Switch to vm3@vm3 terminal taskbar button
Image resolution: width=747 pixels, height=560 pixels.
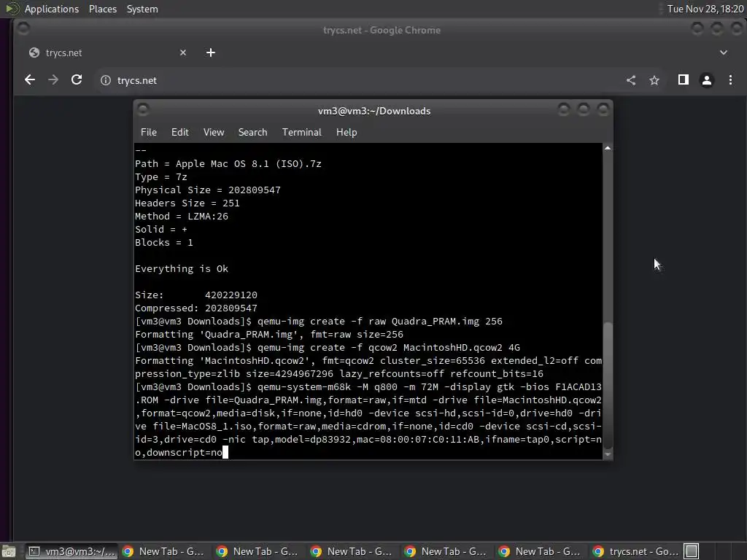71,551
